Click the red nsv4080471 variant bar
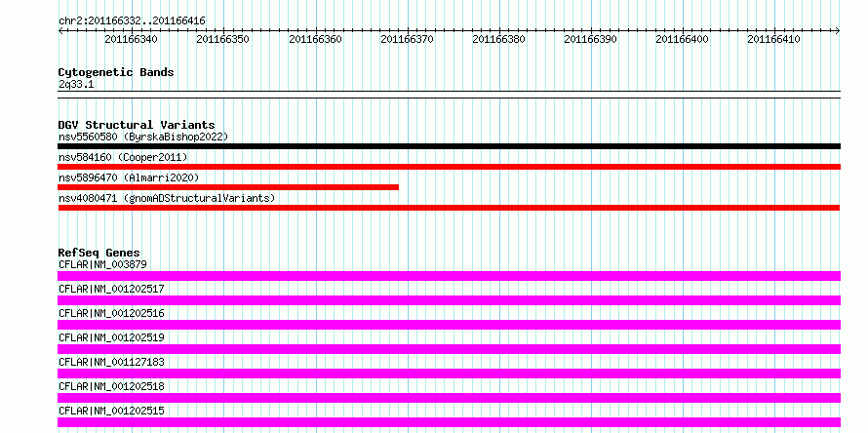The image size is (868, 433). point(449,208)
